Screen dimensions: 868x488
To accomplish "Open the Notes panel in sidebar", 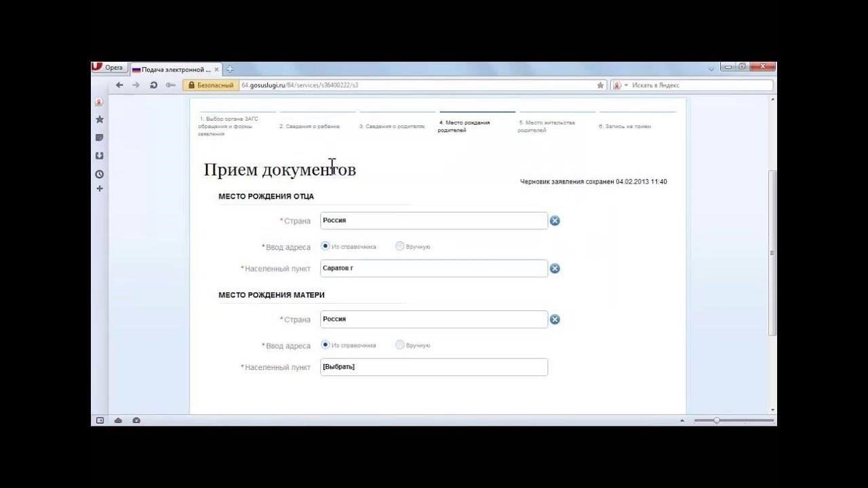I will [x=99, y=138].
